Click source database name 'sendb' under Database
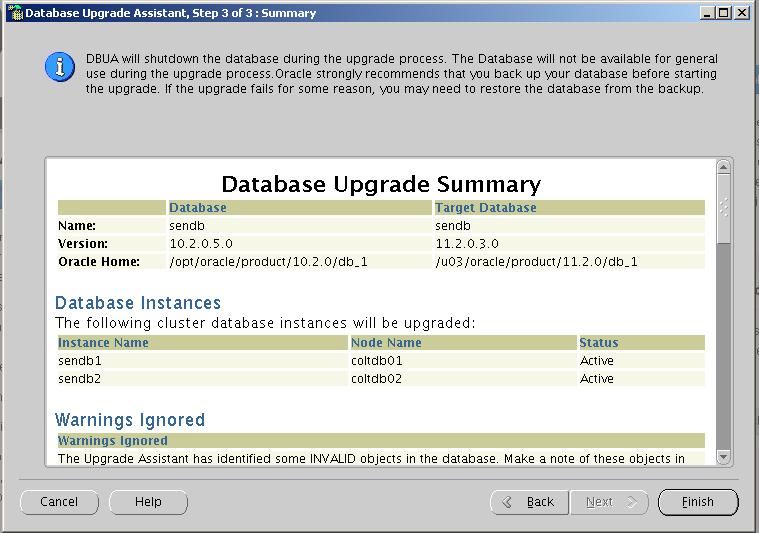This screenshot has width=759, height=533. pos(187,226)
